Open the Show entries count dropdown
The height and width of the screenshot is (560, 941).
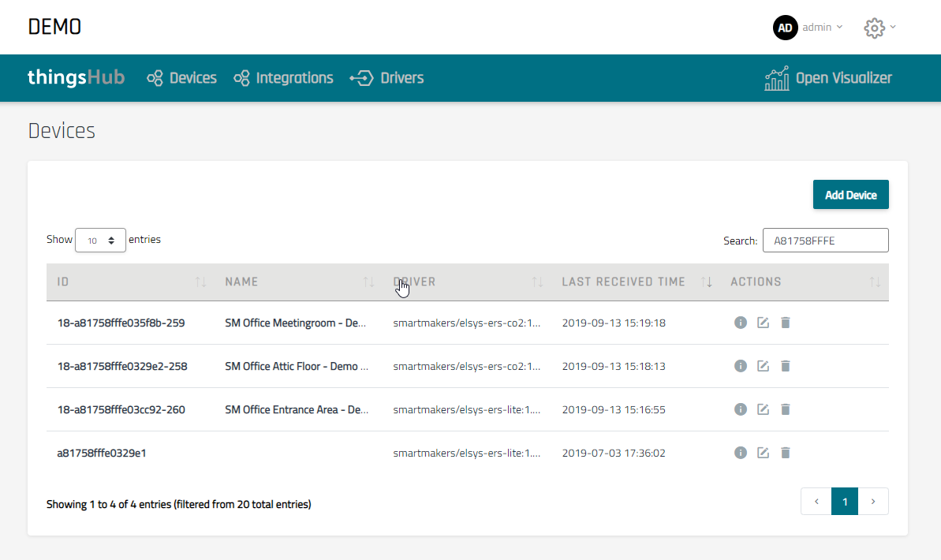[100, 241]
